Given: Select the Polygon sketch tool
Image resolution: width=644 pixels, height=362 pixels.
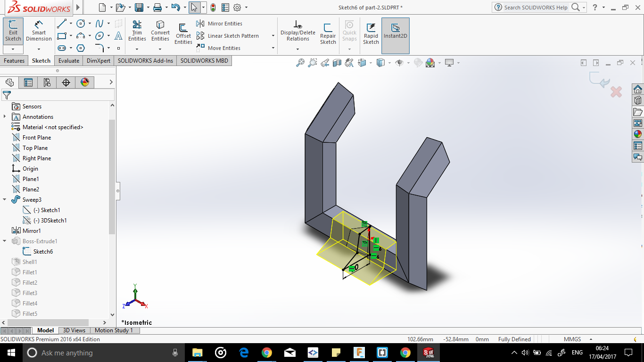Looking at the screenshot, I should point(81,48).
